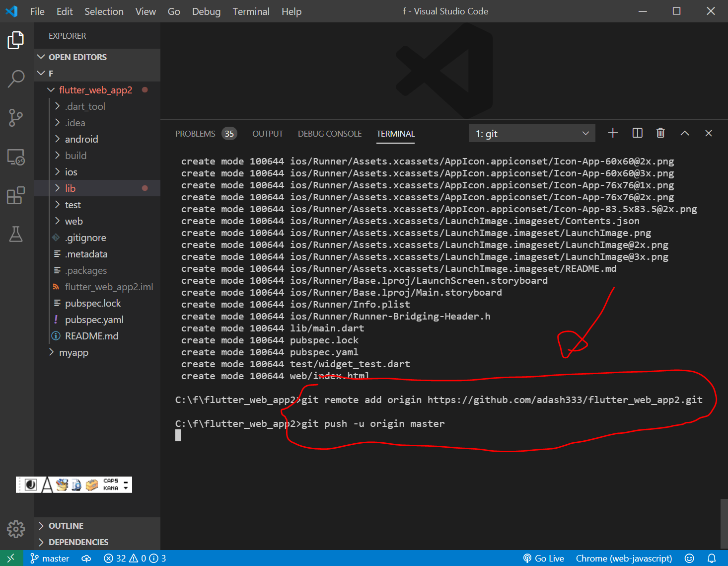Open the .gitignore file
Image resolution: width=728 pixels, height=566 pixels.
97,238
